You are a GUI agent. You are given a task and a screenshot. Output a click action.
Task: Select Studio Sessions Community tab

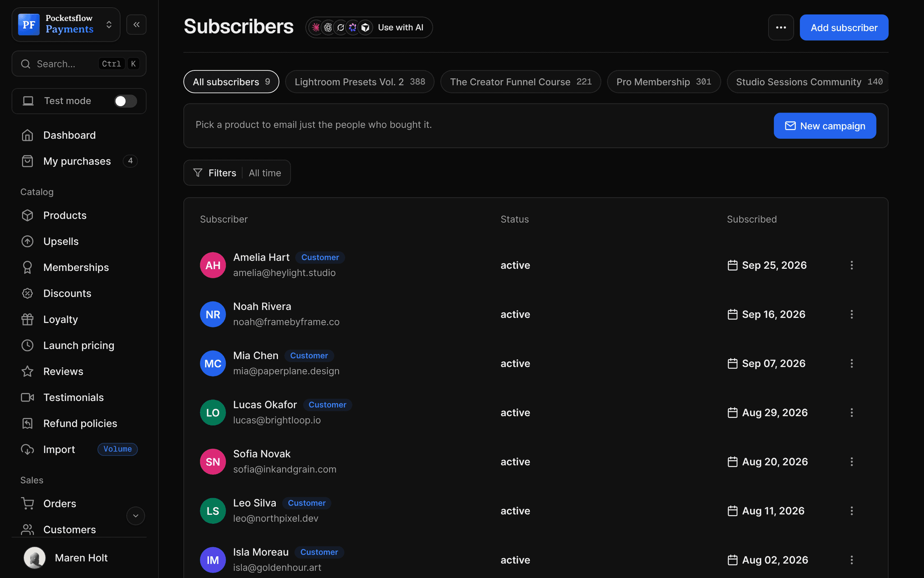click(x=808, y=82)
